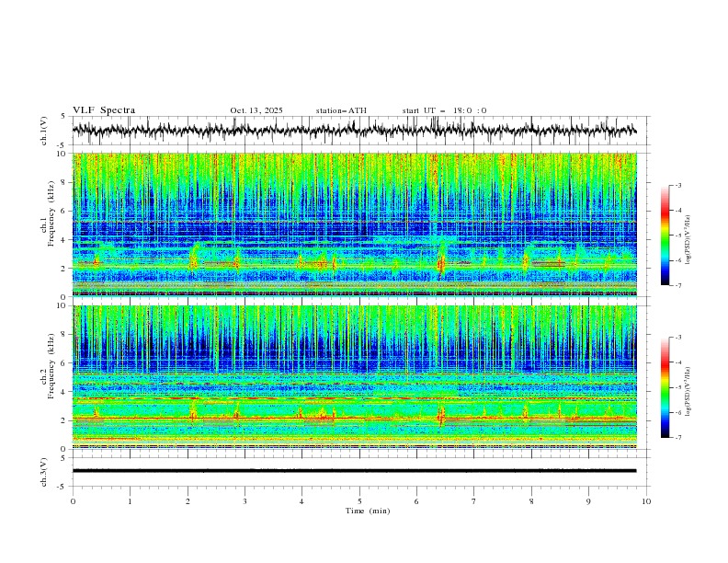Click the time axis tick label '10'
728x563 pixels.
(x=646, y=501)
